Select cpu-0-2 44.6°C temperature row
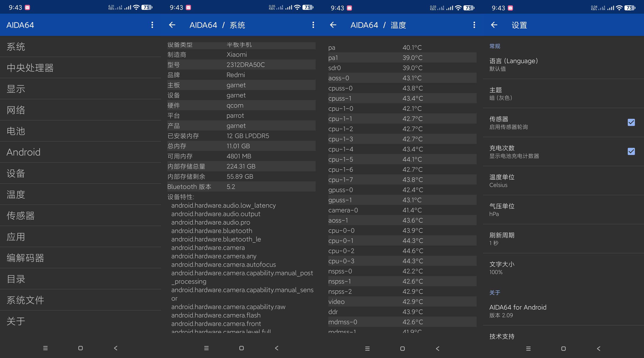The height and width of the screenshot is (358, 644). 402,251
